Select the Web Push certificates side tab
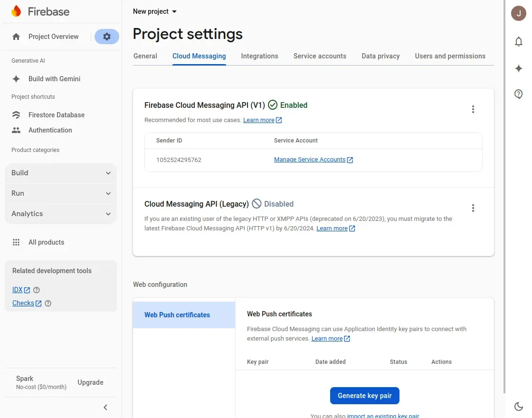Viewport: 532px width, 418px height. click(184, 315)
